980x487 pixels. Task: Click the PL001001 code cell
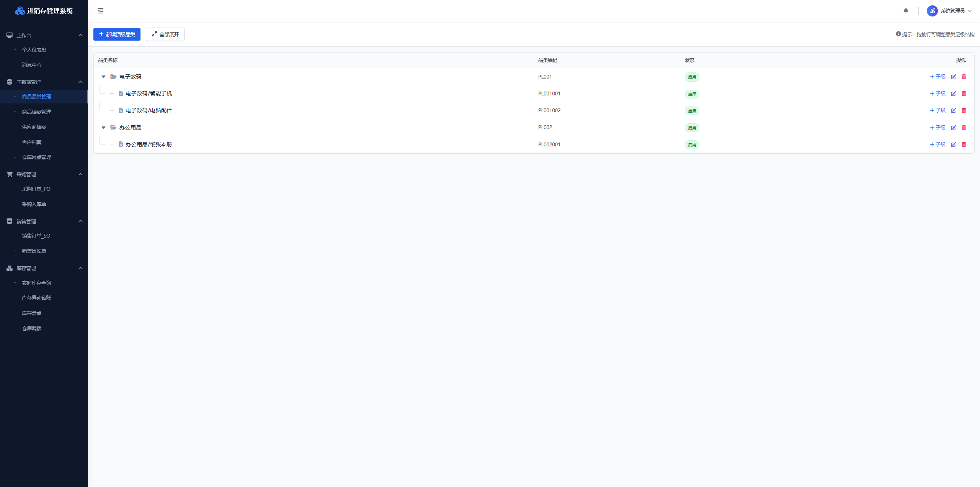pos(549,93)
